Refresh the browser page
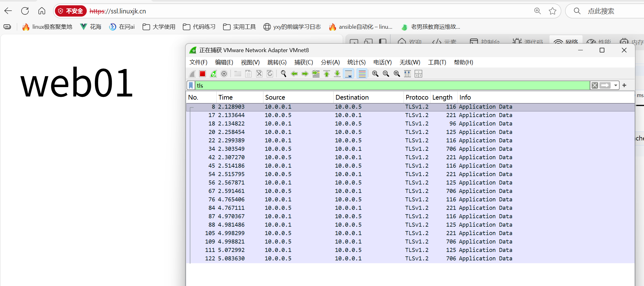This screenshot has width=644, height=286. pos(25,11)
